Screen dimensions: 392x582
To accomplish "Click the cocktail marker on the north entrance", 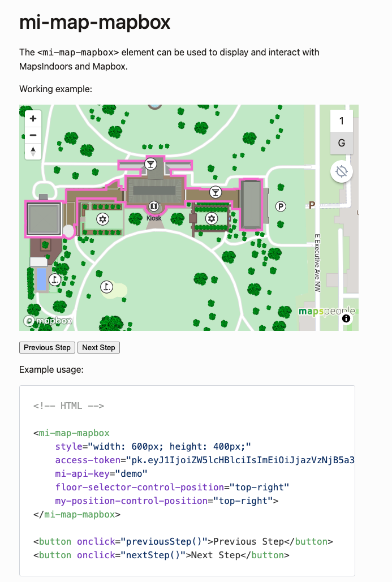I will pos(150,164).
